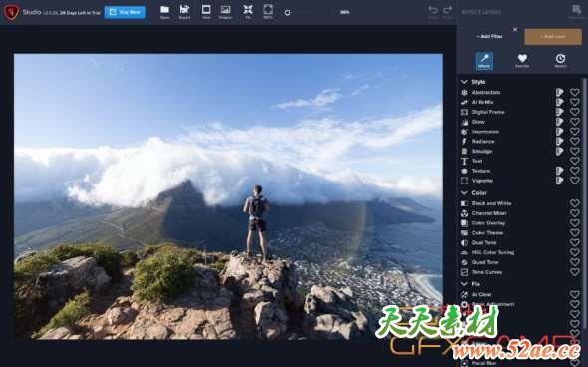The height and width of the screenshot is (367, 588).
Task: Toggle favorite heart for Radiance
Action: (x=575, y=141)
